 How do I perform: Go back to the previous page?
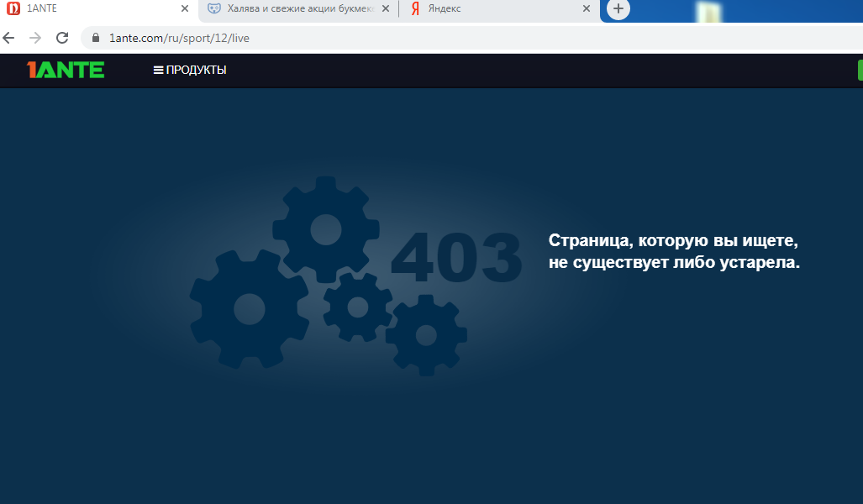[8, 38]
